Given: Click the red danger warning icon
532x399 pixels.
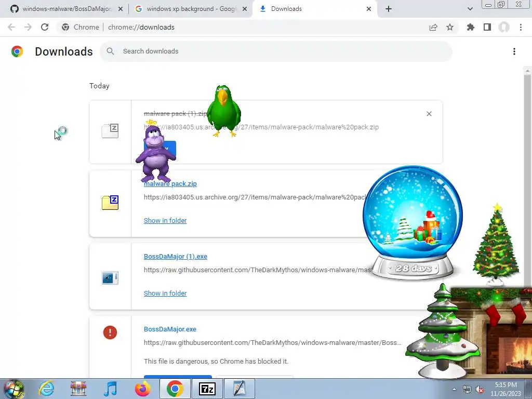Looking at the screenshot, I should (110, 332).
